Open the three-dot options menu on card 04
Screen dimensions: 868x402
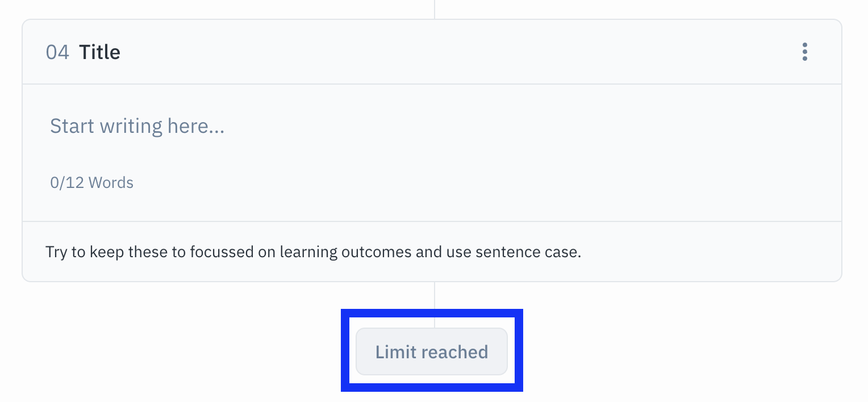[x=804, y=52]
